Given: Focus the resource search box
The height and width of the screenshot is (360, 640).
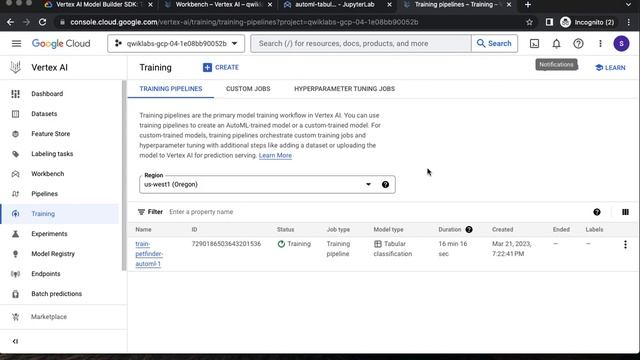Looking at the screenshot, I should pos(361,43).
